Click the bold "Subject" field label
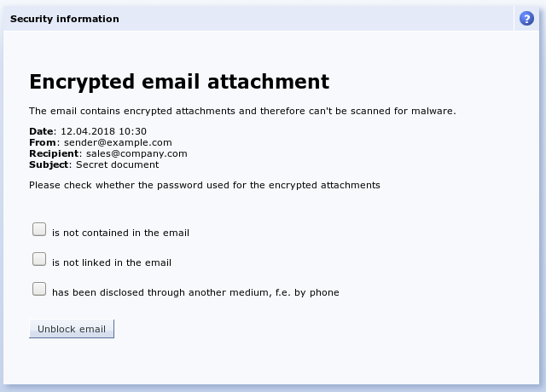The height and width of the screenshot is (392, 546). coord(49,164)
